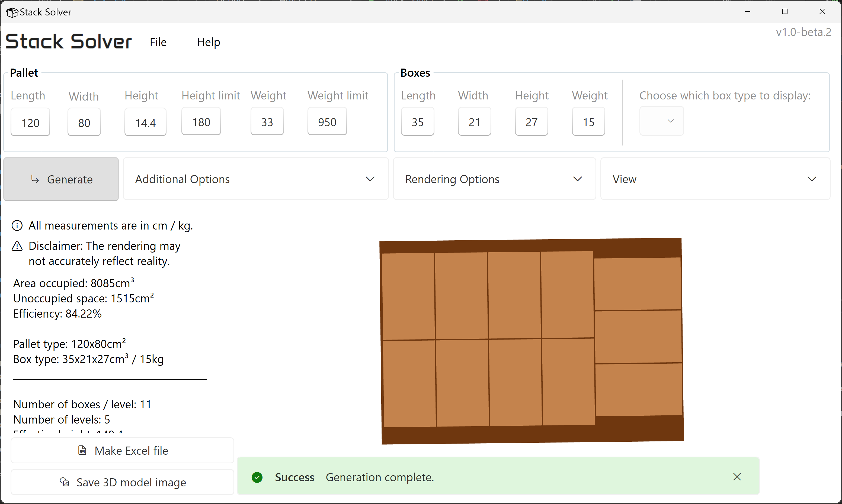
Task: Click Make Excel file button
Action: click(122, 450)
